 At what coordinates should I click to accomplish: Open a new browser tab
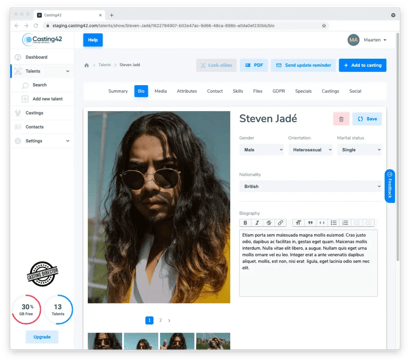(x=112, y=15)
